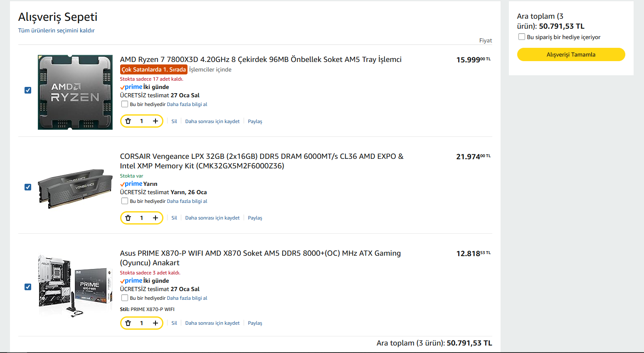Screen dimensions: 644x353
Task: Save Asus PRIME motherboard for later
Action: pyautogui.click(x=212, y=323)
